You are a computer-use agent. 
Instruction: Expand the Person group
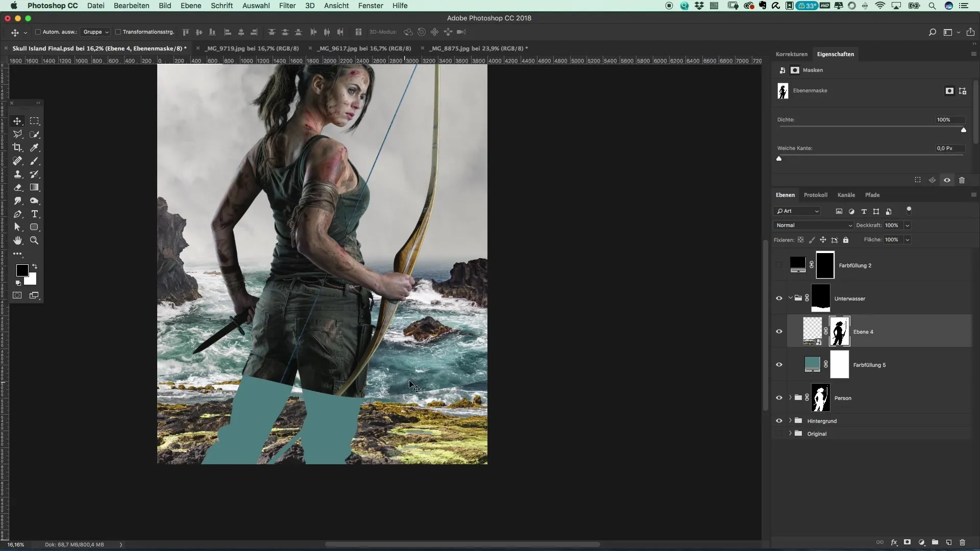791,397
